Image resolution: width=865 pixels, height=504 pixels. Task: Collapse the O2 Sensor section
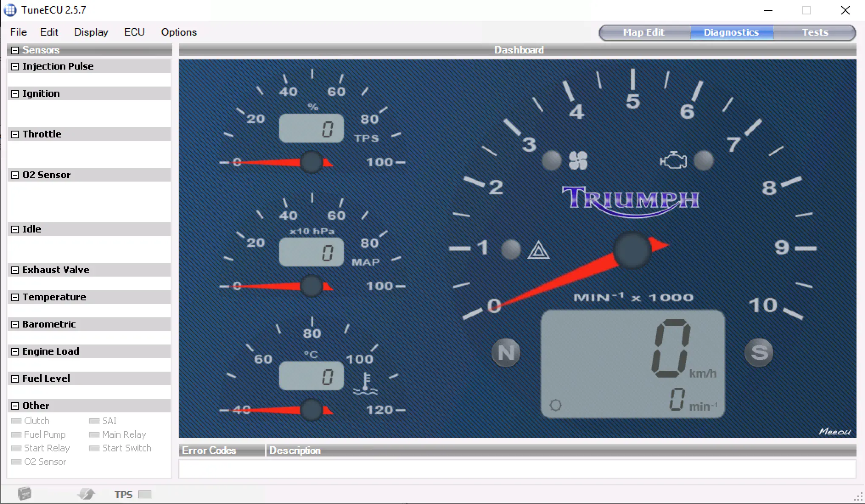coord(14,175)
